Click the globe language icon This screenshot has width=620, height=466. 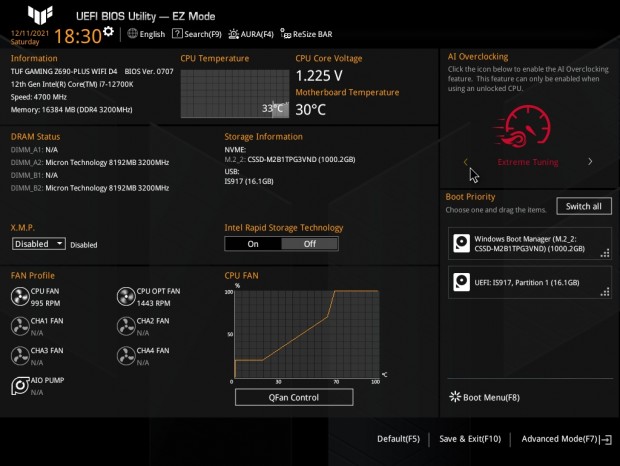point(132,34)
